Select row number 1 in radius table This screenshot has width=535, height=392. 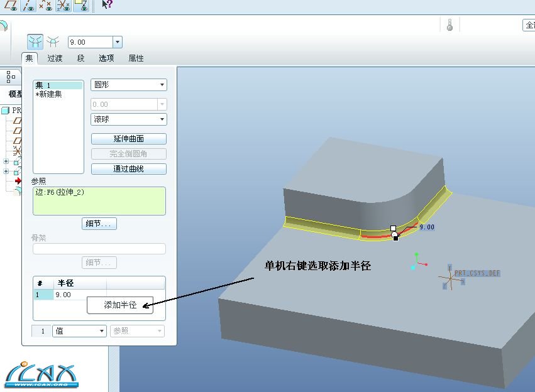coord(43,295)
